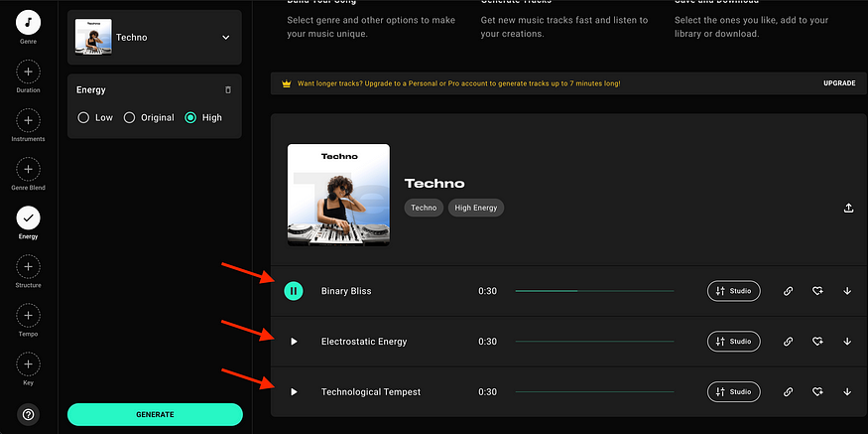The width and height of the screenshot is (868, 434).
Task: Download the Binary Bliss track
Action: tap(847, 291)
